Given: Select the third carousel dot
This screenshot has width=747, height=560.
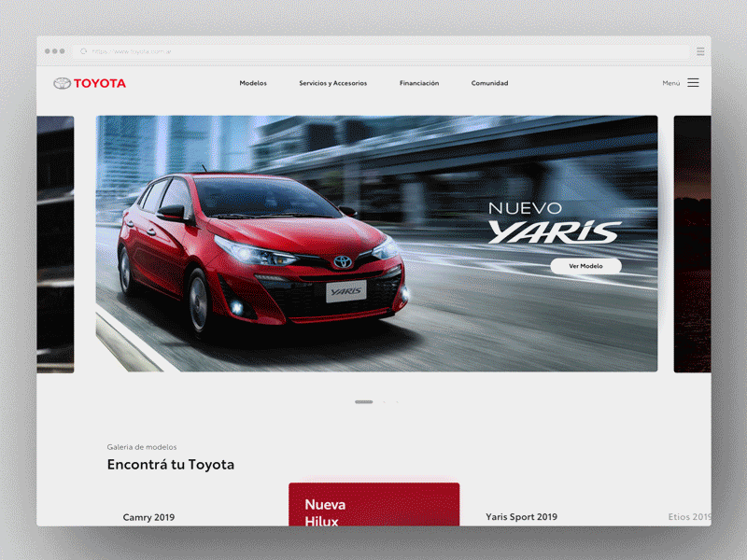Looking at the screenshot, I should tap(397, 401).
